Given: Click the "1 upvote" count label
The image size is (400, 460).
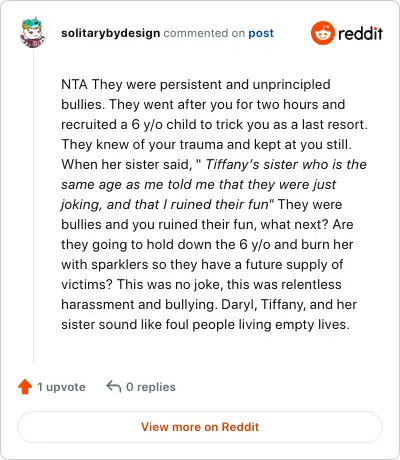Looking at the screenshot, I should (x=61, y=387).
